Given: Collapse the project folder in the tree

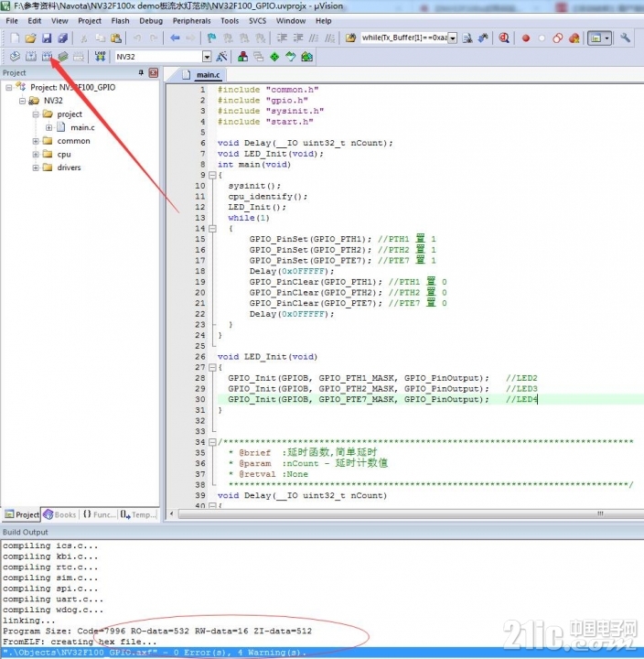Looking at the screenshot, I should (x=36, y=114).
